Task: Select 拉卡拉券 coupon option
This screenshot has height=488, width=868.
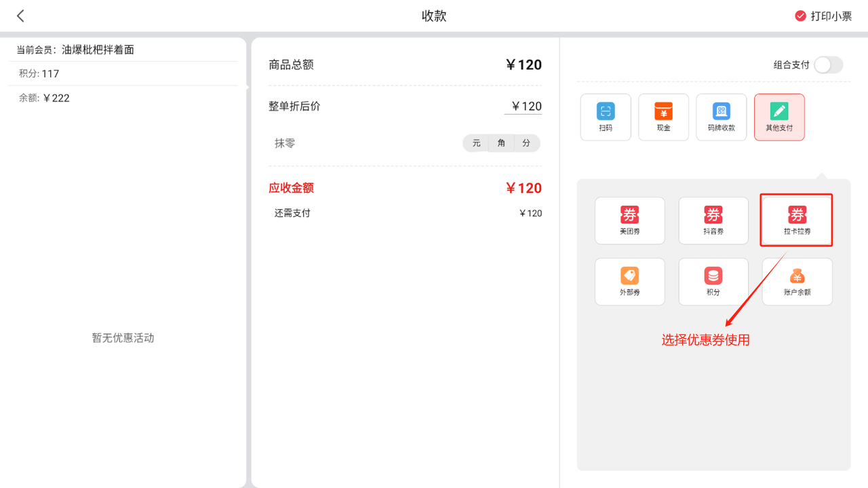Action: (797, 221)
